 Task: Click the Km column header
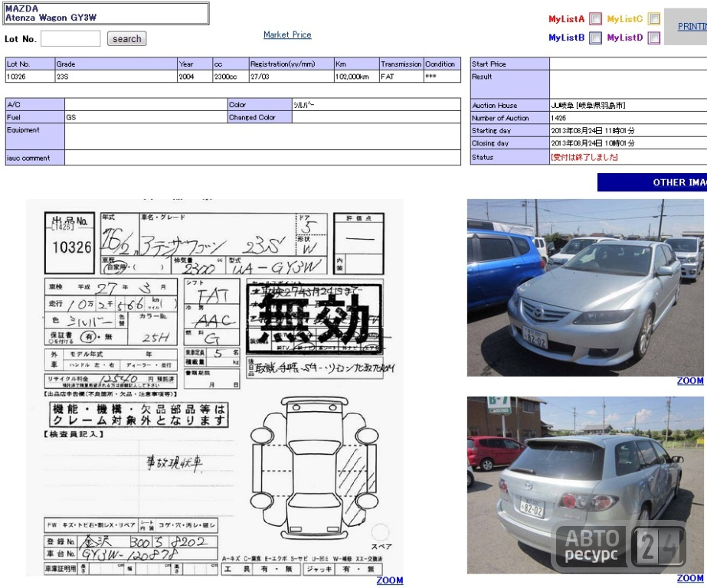click(356, 64)
